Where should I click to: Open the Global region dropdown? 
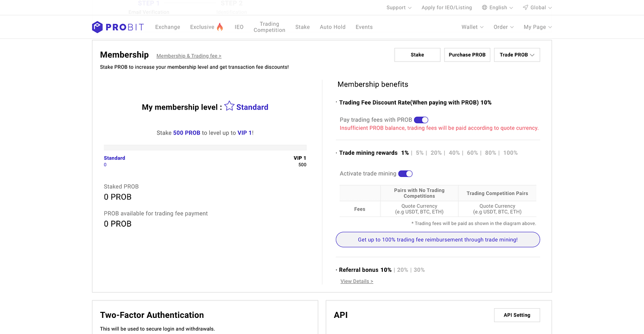coord(537,7)
